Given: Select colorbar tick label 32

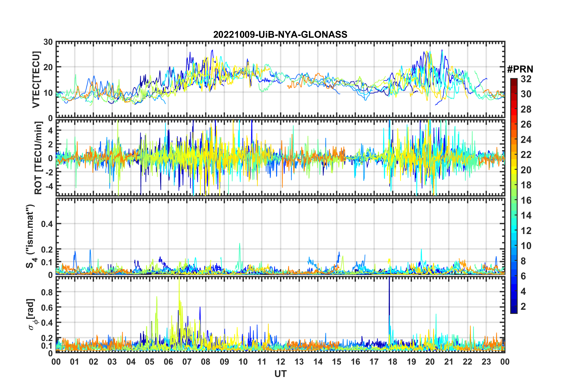Looking at the screenshot, I should coord(526,79).
